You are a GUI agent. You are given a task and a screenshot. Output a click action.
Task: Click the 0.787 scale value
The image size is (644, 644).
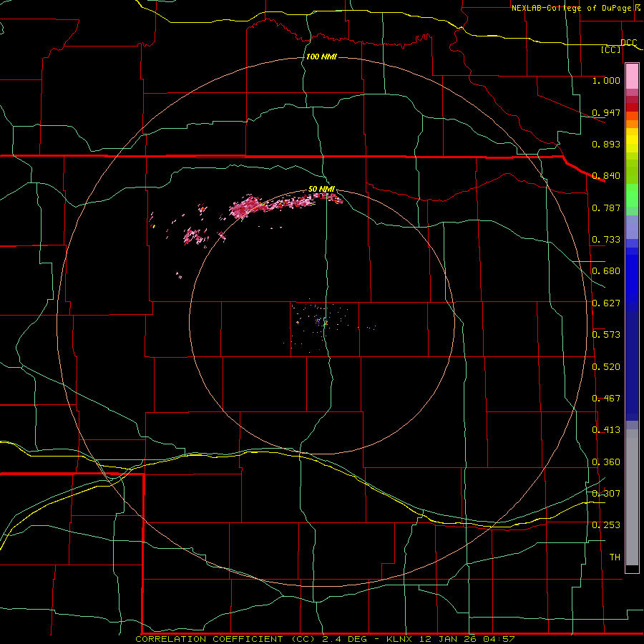606,208
